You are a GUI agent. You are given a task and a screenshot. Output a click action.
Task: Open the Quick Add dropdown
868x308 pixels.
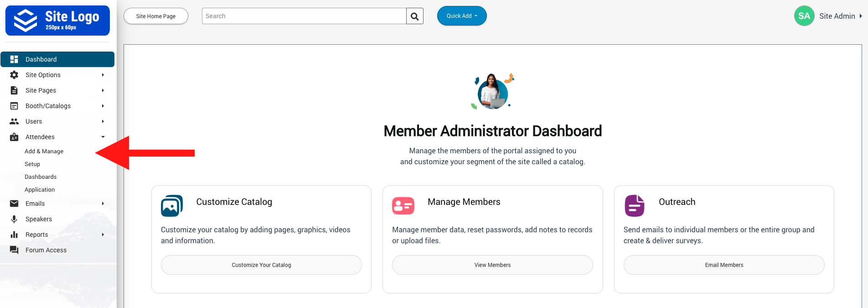(x=461, y=16)
